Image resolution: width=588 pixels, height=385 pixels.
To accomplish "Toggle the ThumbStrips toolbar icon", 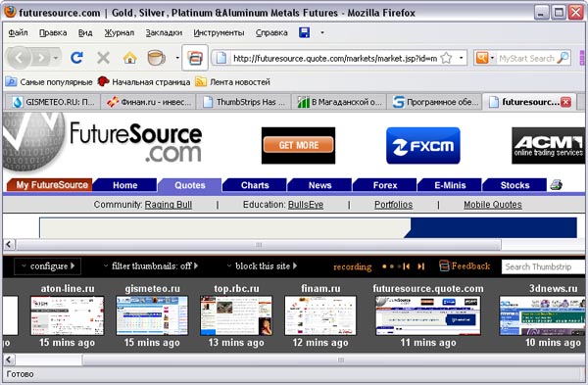I will click(195, 58).
